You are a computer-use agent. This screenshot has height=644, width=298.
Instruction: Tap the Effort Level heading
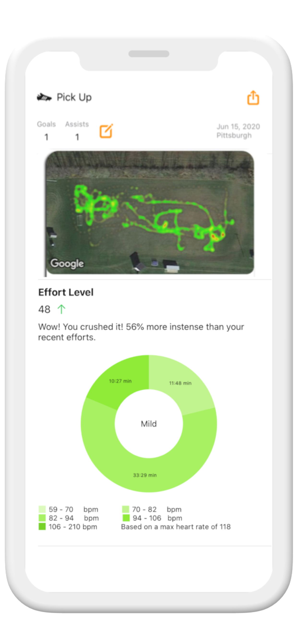click(66, 292)
